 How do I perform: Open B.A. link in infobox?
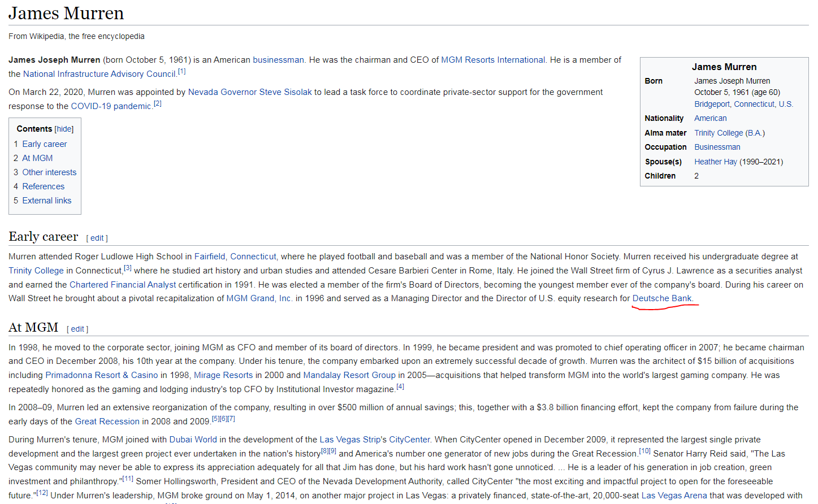(755, 133)
